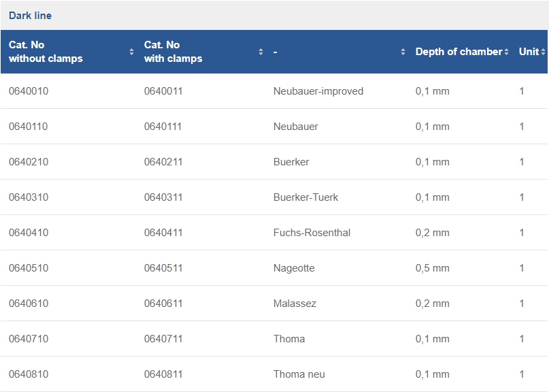
Task: Click the Unit header label
Action: [529, 52]
